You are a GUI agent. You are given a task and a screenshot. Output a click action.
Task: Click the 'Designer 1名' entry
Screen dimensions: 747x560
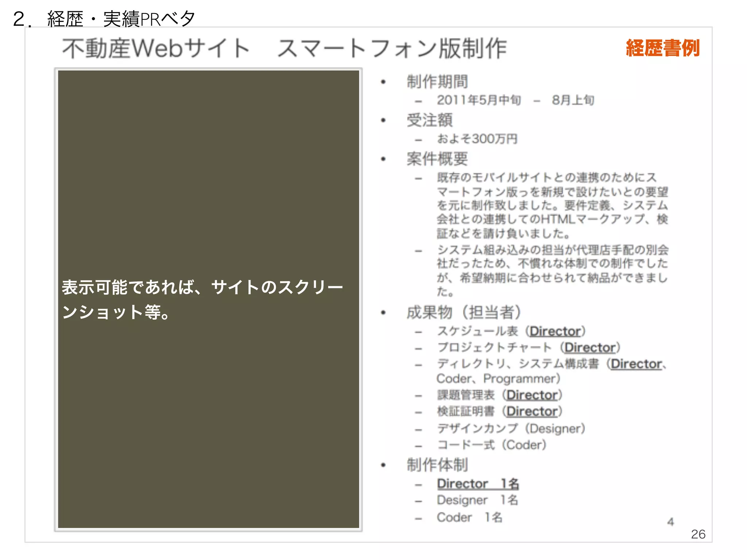[x=477, y=500]
